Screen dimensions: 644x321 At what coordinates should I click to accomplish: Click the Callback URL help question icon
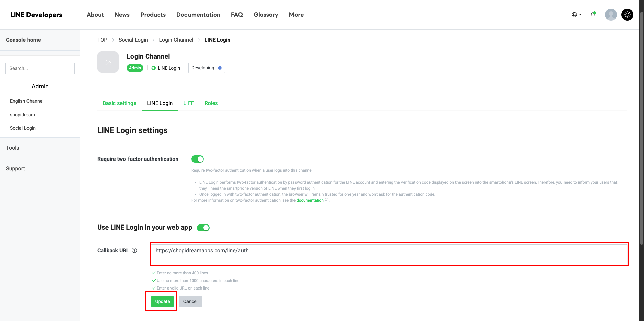tap(135, 250)
